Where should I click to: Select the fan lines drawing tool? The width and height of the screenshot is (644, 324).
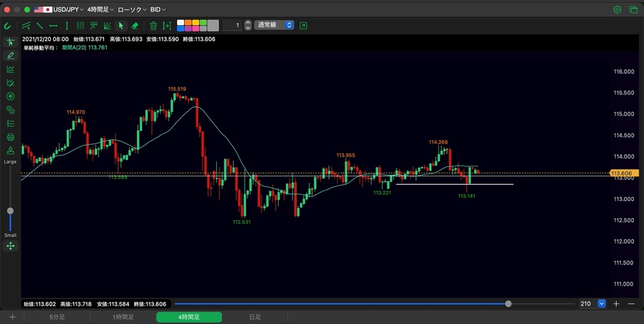[107, 25]
